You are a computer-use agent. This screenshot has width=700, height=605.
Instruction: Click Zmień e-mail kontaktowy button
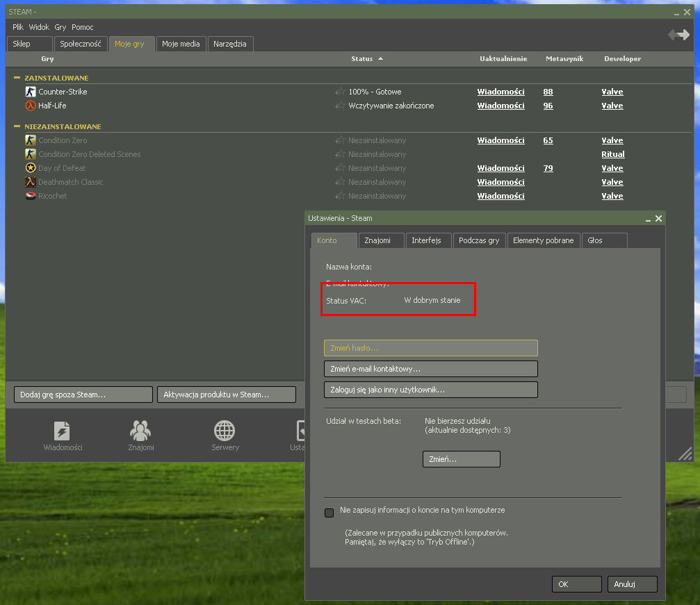tap(431, 369)
